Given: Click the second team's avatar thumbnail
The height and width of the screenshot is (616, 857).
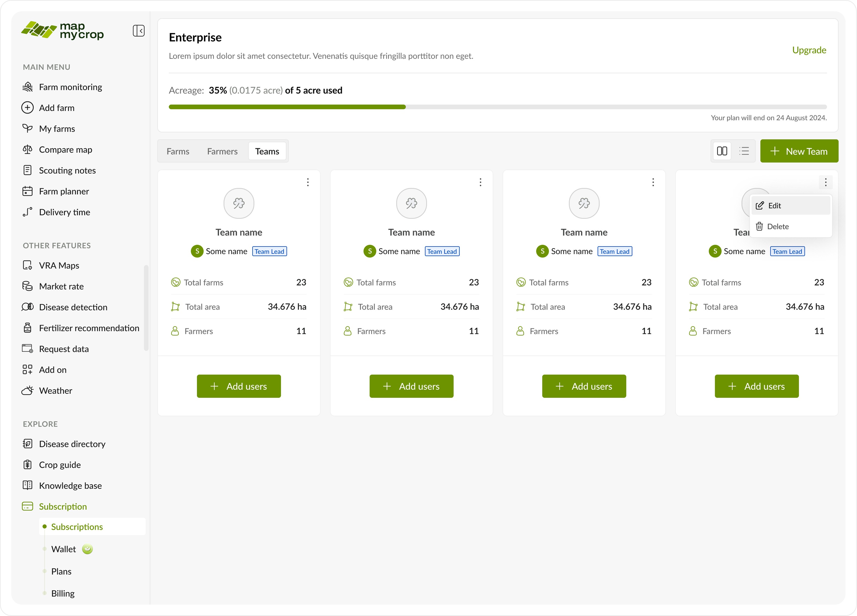Looking at the screenshot, I should click(x=411, y=203).
